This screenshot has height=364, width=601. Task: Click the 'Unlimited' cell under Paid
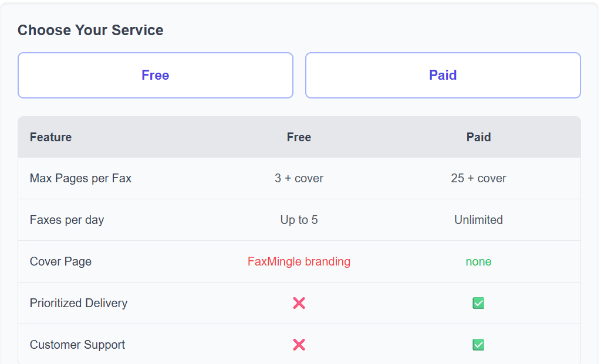(x=478, y=220)
